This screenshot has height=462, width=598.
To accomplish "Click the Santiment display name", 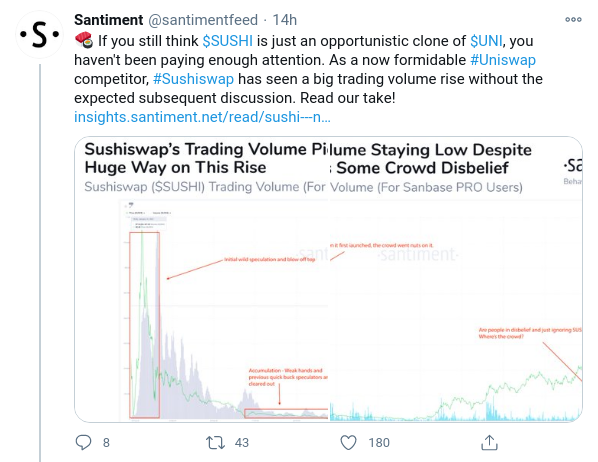I will (x=109, y=20).
